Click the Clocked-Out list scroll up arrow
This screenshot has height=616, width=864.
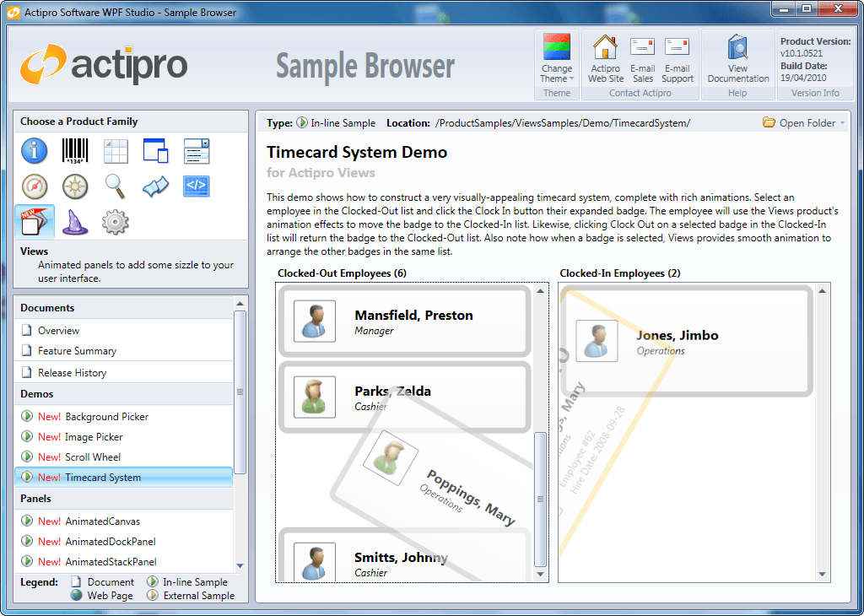pyautogui.click(x=540, y=290)
